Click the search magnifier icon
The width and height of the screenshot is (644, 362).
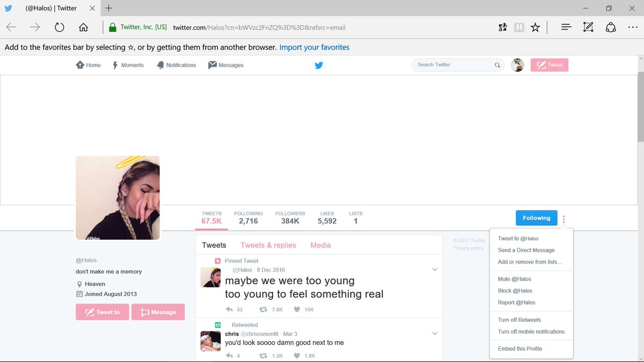coord(497,65)
